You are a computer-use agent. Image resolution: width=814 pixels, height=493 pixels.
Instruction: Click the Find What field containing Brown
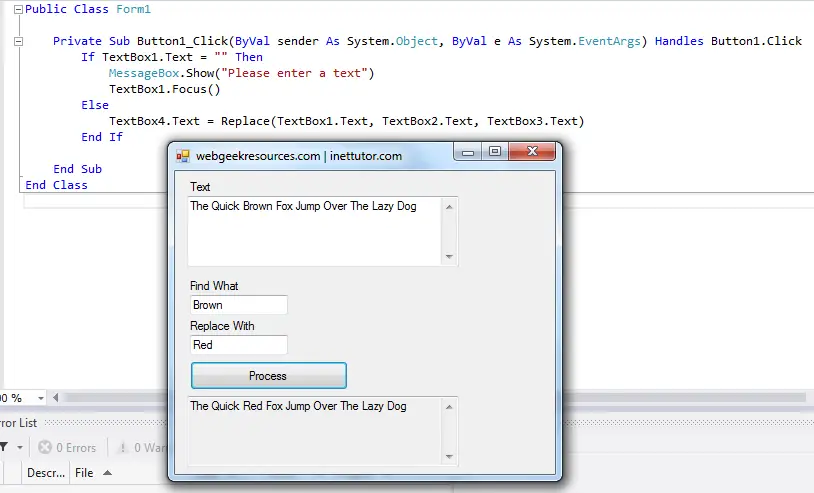(x=238, y=305)
